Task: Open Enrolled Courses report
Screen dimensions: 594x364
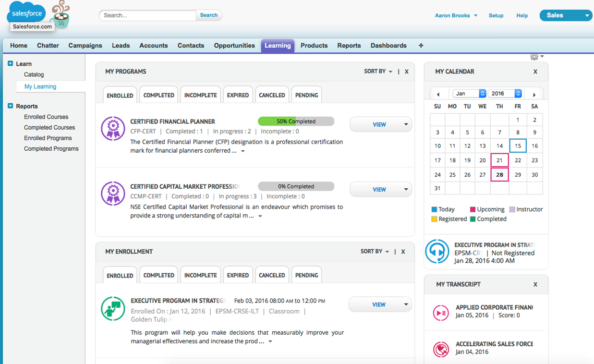Action: (x=46, y=117)
